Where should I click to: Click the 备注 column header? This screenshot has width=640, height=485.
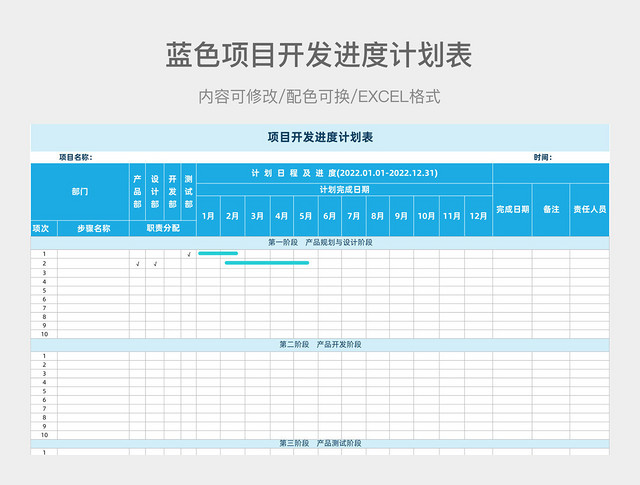[551, 209]
